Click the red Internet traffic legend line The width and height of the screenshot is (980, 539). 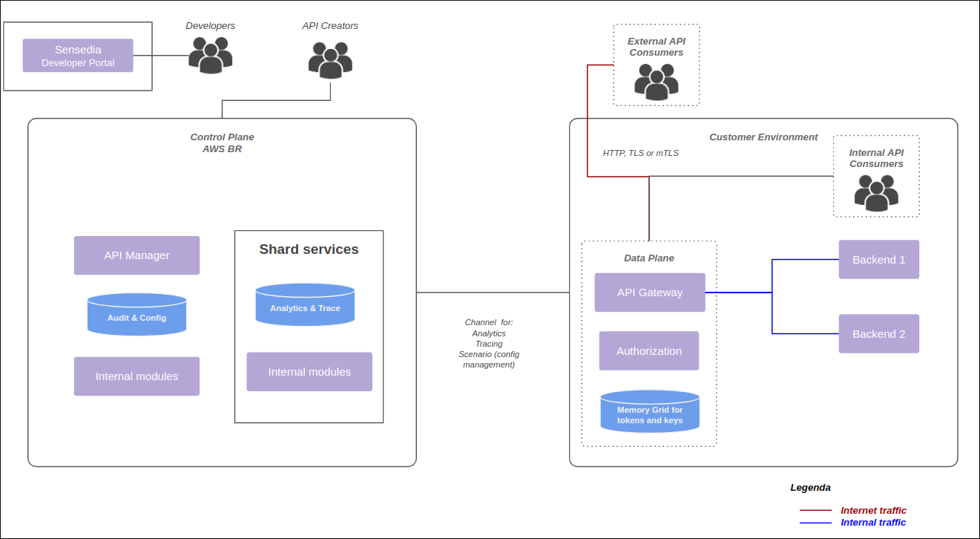pos(815,511)
